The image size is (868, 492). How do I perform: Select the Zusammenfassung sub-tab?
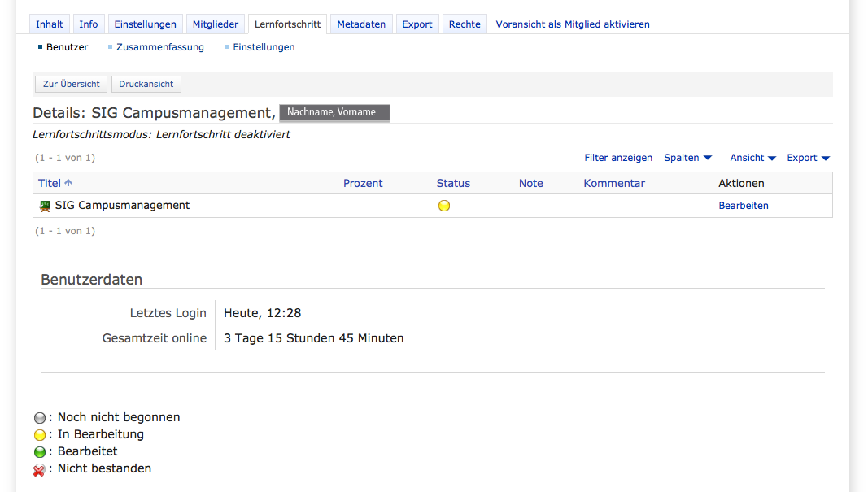coord(160,47)
